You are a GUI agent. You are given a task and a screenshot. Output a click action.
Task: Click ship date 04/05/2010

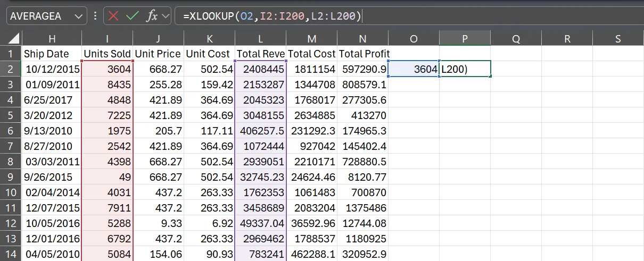tap(52, 254)
